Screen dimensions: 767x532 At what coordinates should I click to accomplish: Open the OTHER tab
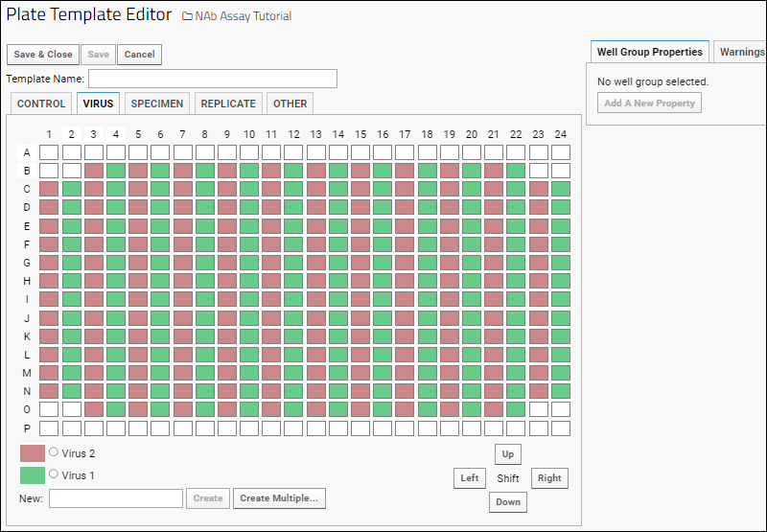point(291,104)
